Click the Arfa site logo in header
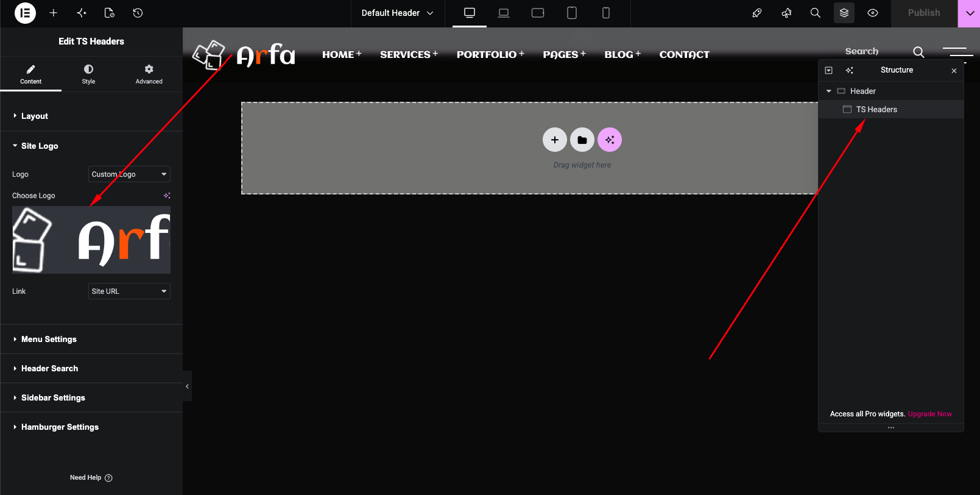The height and width of the screenshot is (495, 980). point(244,55)
